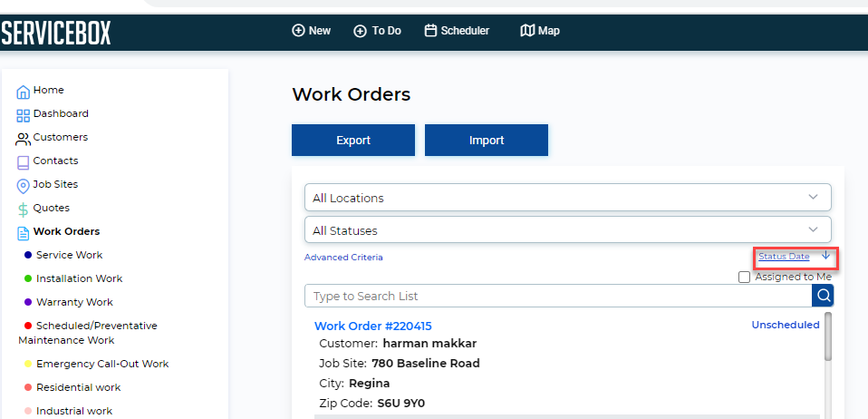The height and width of the screenshot is (419, 868).
Task: Open Job Sites in the sidebar
Action: pyautogui.click(x=55, y=184)
